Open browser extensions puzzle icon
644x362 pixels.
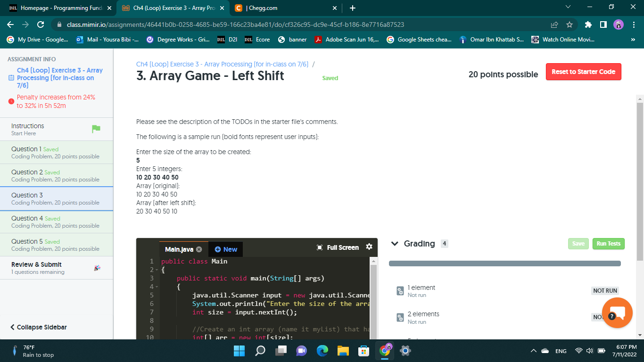(588, 25)
